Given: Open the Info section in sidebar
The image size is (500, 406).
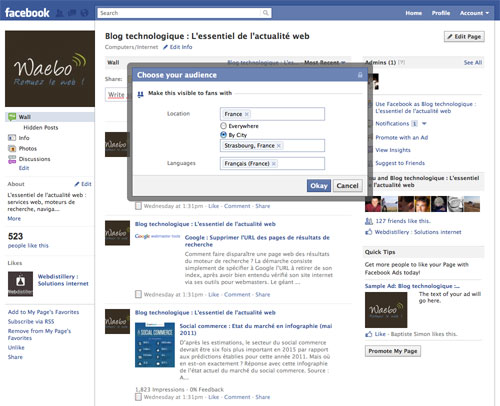Looking at the screenshot, I should [24, 138].
